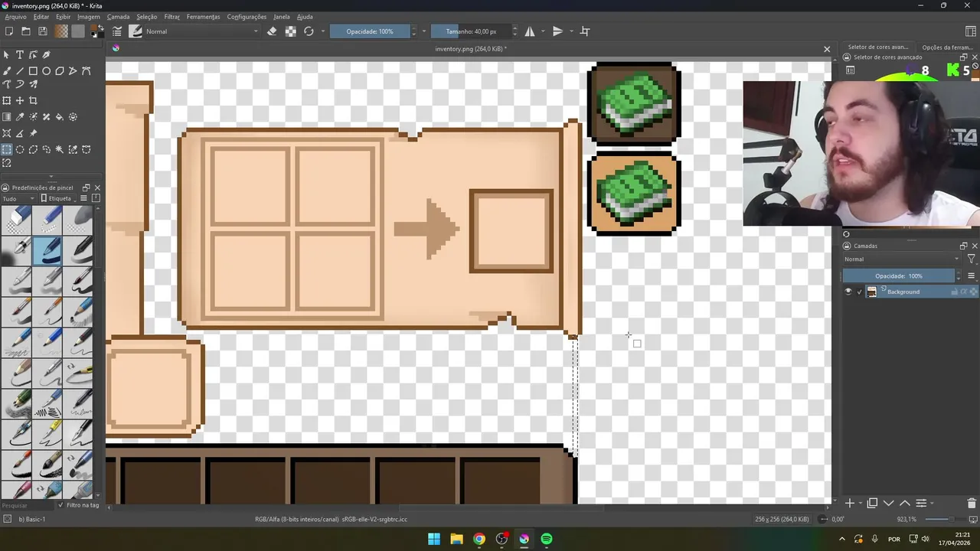This screenshot has height=551, width=980.
Task: Open the brush settings editor
Action: pyautogui.click(x=117, y=31)
